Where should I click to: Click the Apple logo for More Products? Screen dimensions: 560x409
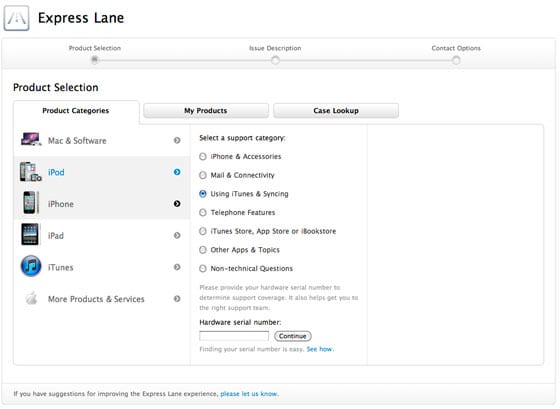pos(31,298)
